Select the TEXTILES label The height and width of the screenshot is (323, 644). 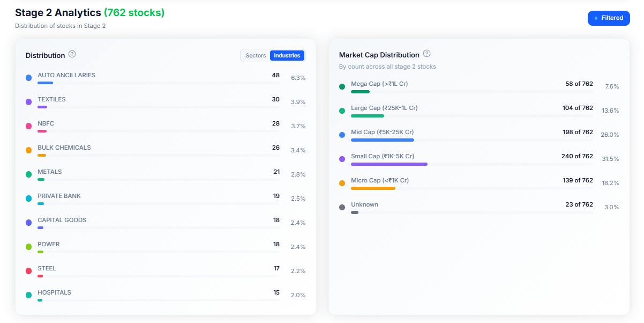[x=51, y=99]
